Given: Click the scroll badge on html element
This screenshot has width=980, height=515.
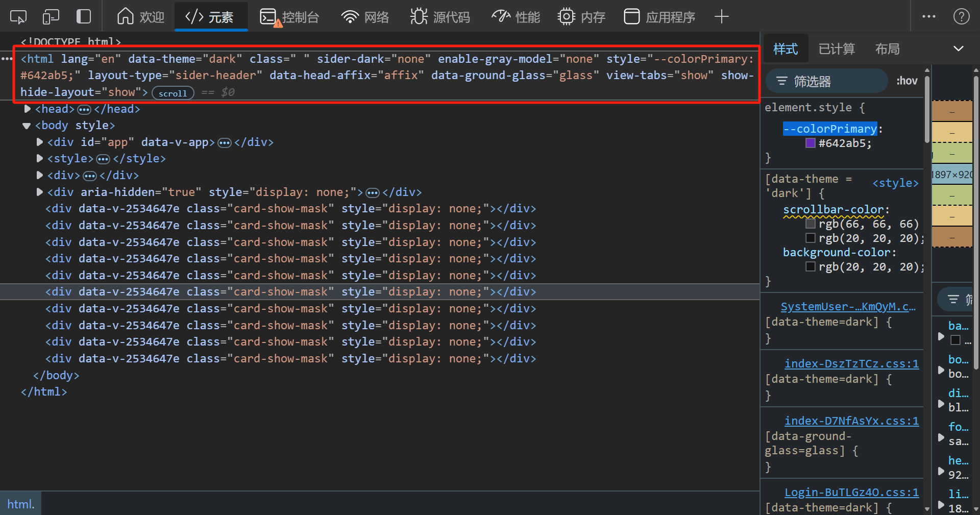Looking at the screenshot, I should pos(173,93).
